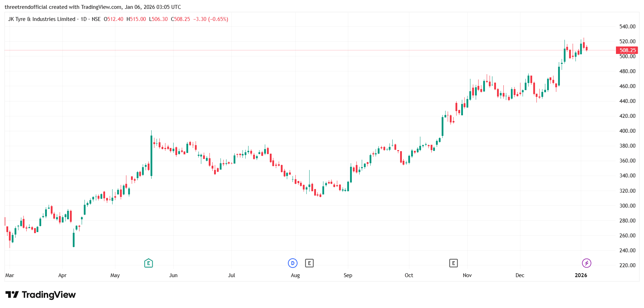Click the 540.00 price axis label
The image size is (644, 308).
627,27
